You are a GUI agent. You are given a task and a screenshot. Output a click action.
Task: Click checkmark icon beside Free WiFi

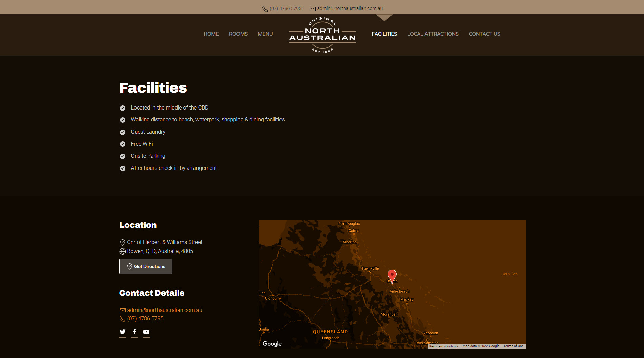[123, 144]
